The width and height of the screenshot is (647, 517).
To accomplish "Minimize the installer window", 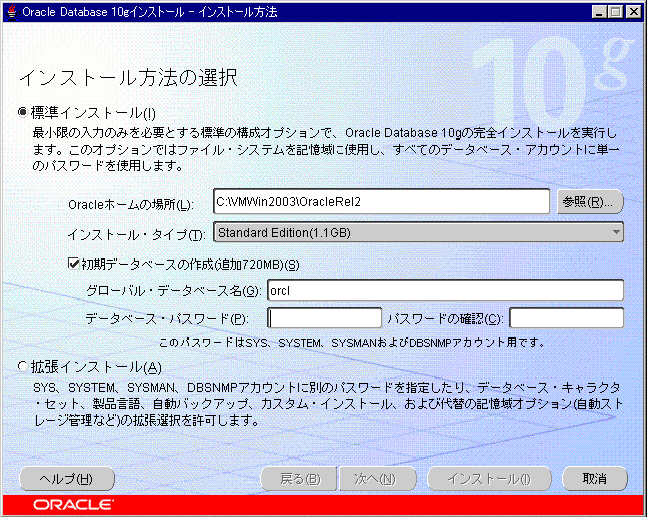I will 599,12.
